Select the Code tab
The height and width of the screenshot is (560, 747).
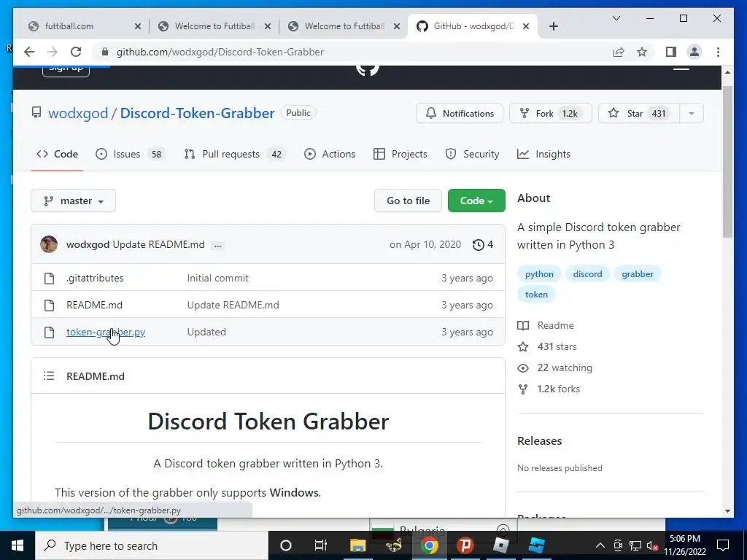click(x=57, y=155)
